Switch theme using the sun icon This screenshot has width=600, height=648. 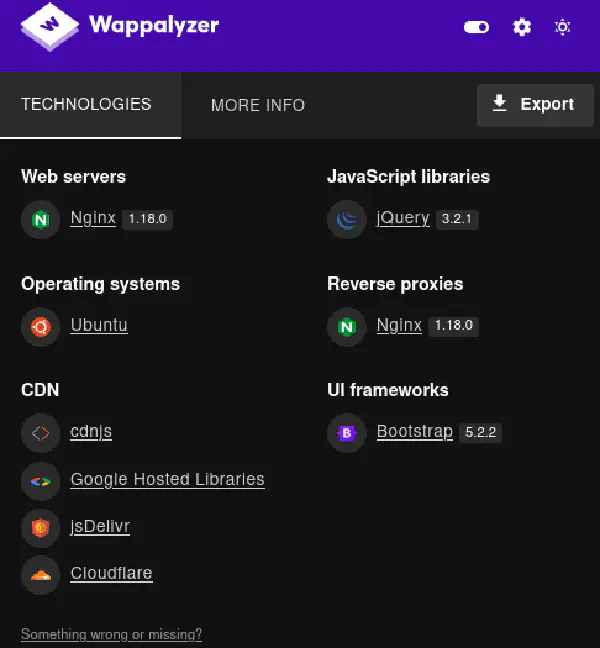coord(562,27)
